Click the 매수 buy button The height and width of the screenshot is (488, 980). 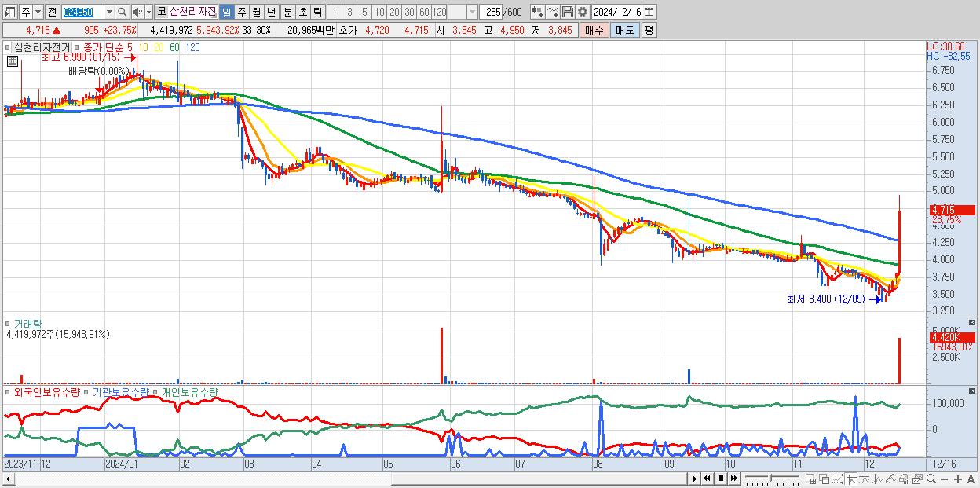tap(594, 30)
